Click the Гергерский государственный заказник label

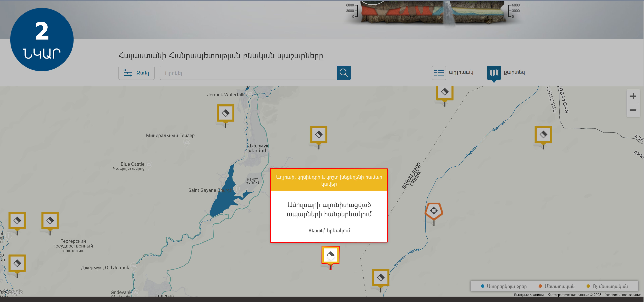73,246
